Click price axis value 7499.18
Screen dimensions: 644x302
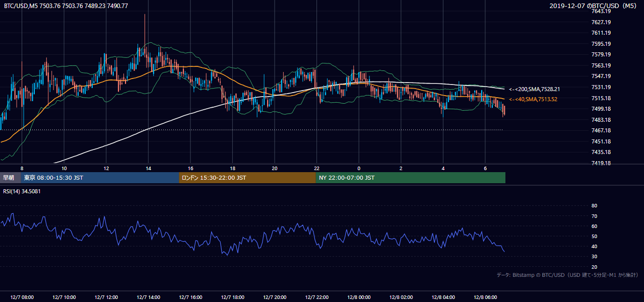(x=601, y=109)
